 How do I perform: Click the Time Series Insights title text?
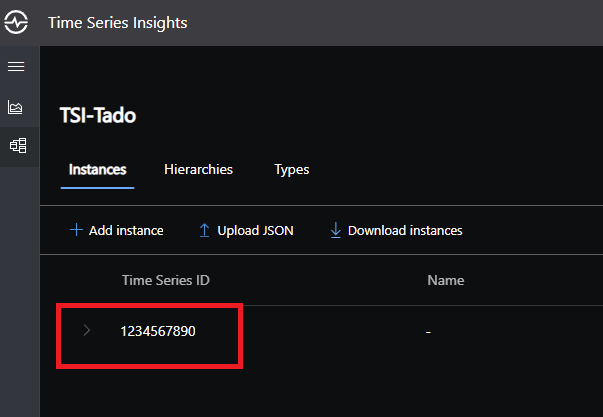click(x=118, y=23)
